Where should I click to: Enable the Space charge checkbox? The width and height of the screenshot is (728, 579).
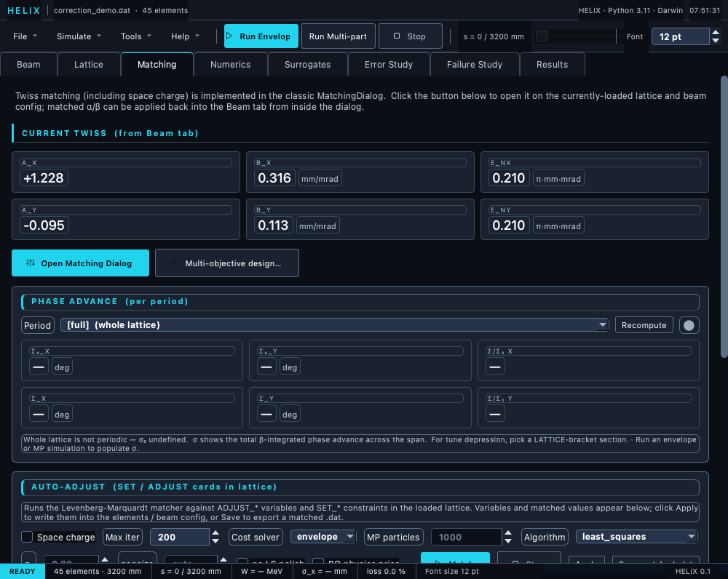(27, 537)
